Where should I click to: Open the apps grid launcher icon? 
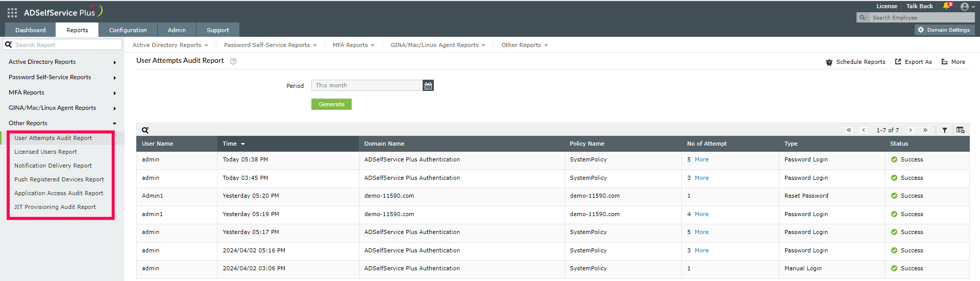(x=12, y=13)
